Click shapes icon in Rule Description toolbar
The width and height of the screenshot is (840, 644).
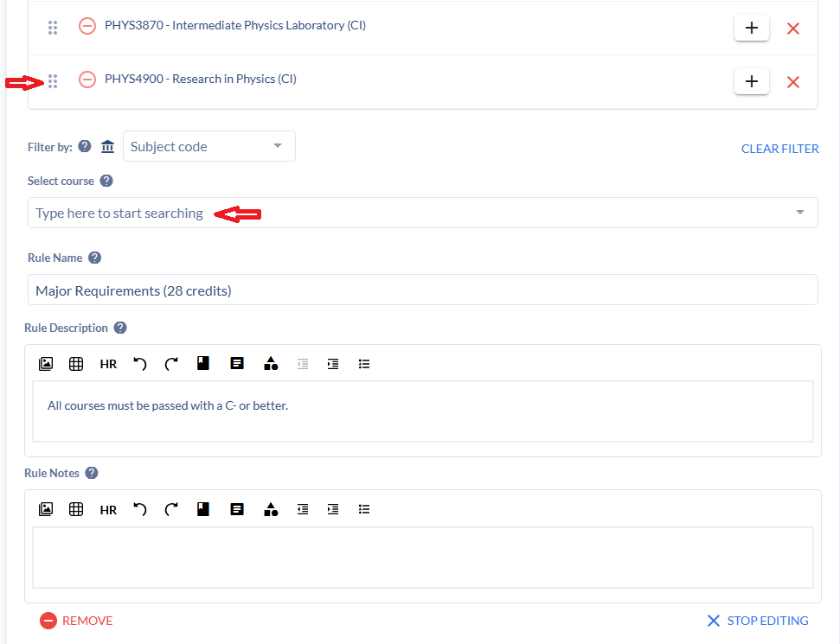point(271,364)
